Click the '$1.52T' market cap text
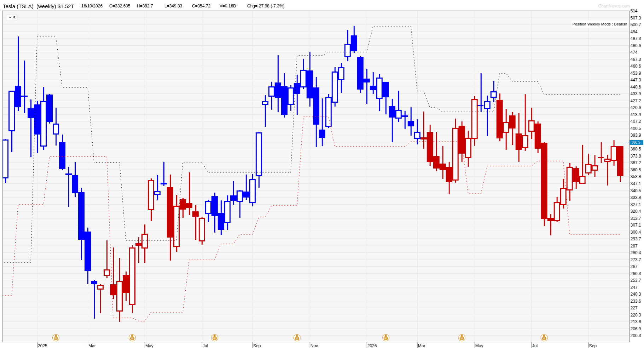Screen dimensions: 644x348 tap(66, 6)
